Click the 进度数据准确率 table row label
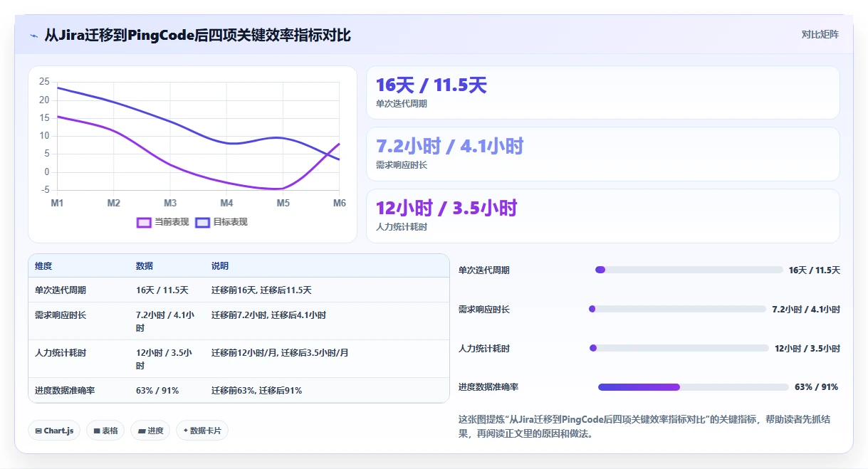 tap(65, 391)
